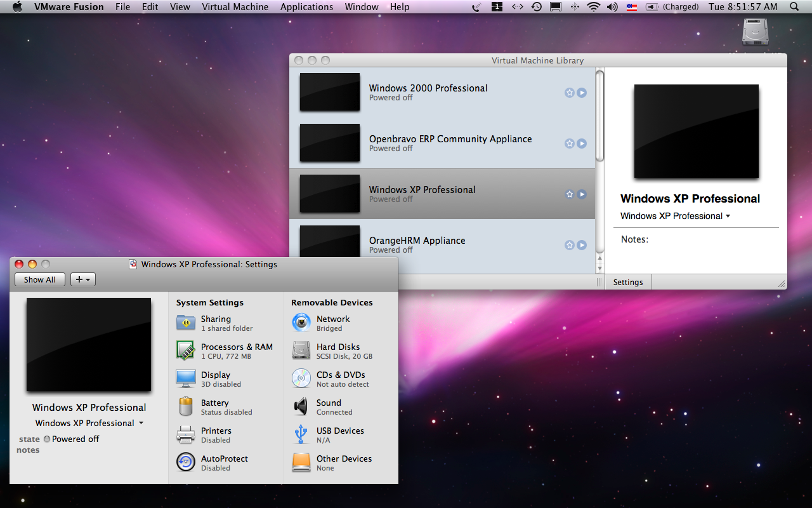Click the Network globe icon
Screen dimensions: 812x508
[x=301, y=323]
